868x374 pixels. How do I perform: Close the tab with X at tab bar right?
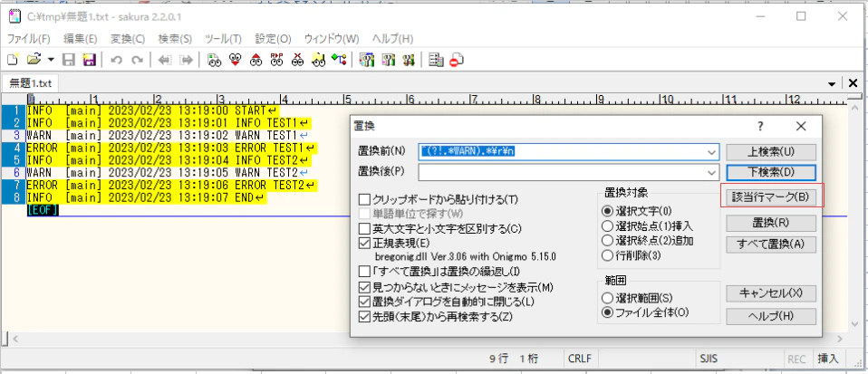[x=854, y=83]
